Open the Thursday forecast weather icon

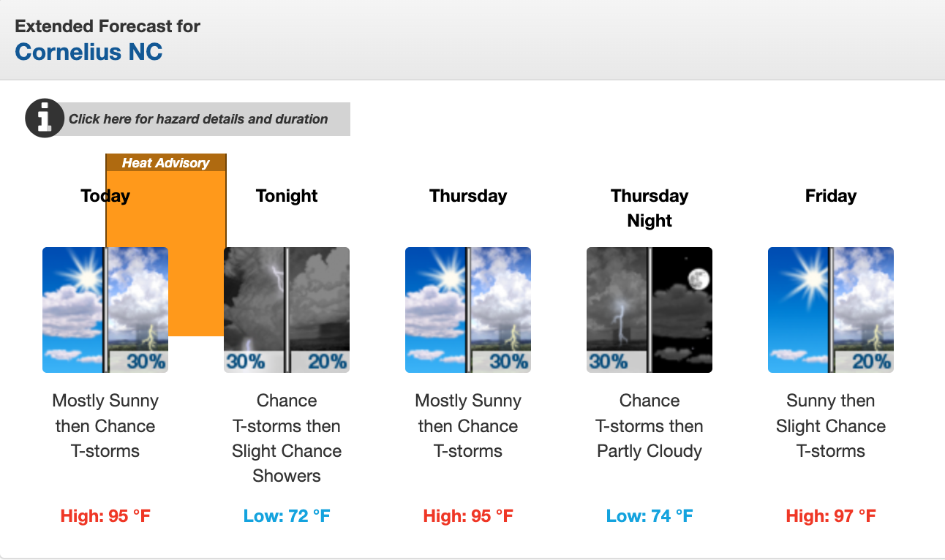(468, 310)
